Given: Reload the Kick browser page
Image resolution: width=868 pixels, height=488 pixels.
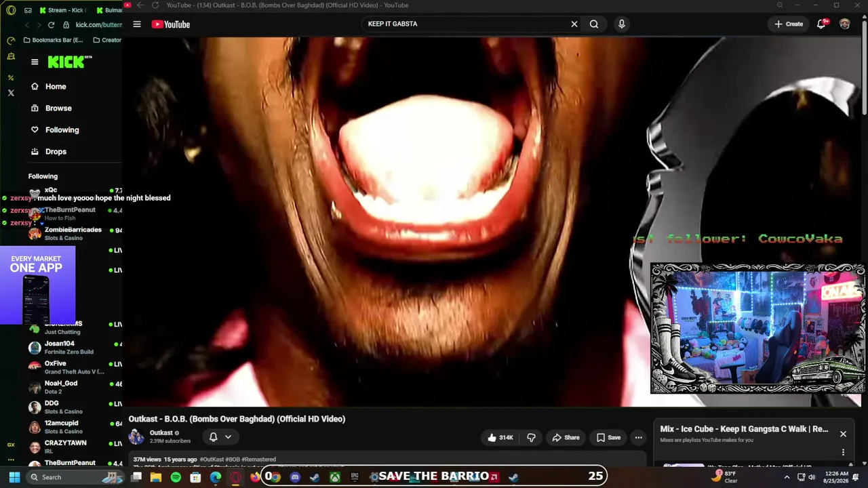Looking at the screenshot, I should tap(51, 25).
